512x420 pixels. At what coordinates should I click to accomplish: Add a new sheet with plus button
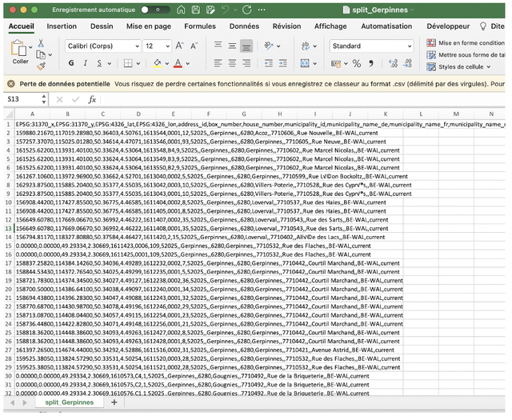[x=114, y=402]
